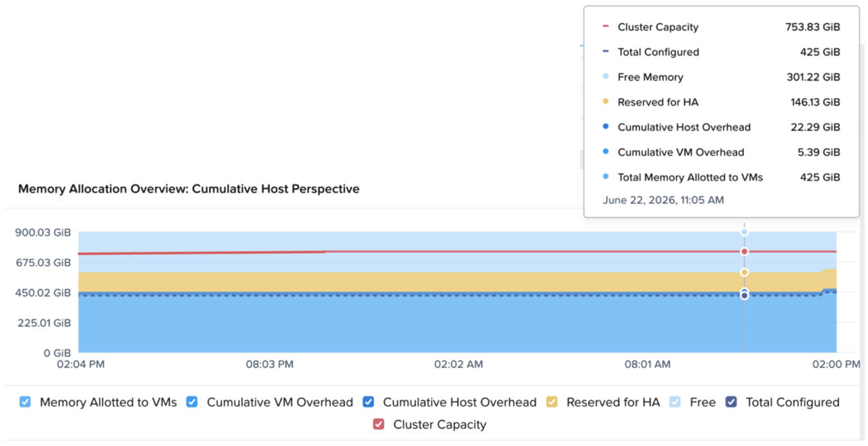Click the 08:03 PM time axis label
Viewport: 868px width, 446px height.
(x=269, y=364)
